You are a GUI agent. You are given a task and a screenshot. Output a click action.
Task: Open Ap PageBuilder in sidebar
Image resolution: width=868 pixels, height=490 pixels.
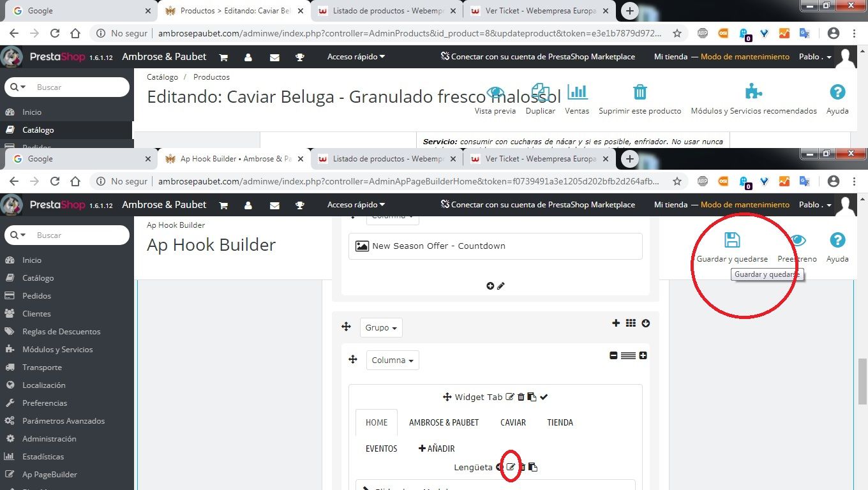pos(50,474)
